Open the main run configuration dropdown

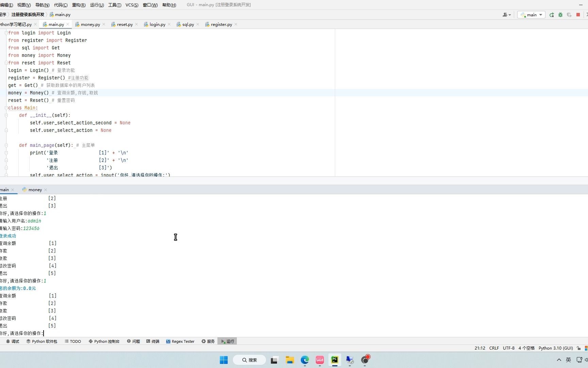tap(531, 15)
